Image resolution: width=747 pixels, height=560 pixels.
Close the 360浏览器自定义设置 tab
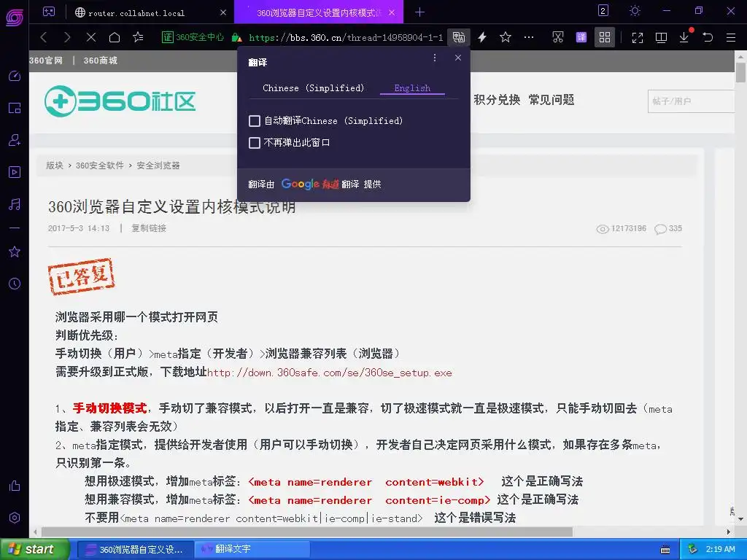pos(392,12)
